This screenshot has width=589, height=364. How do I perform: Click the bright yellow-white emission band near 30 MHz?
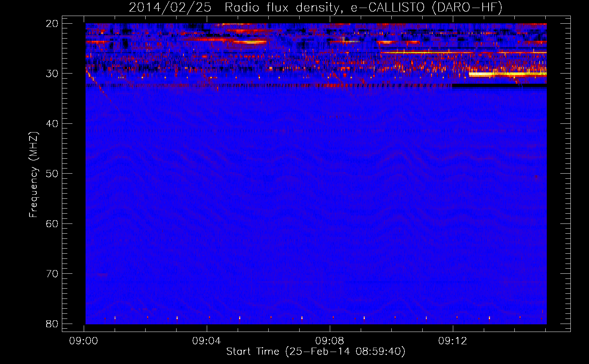coord(507,74)
